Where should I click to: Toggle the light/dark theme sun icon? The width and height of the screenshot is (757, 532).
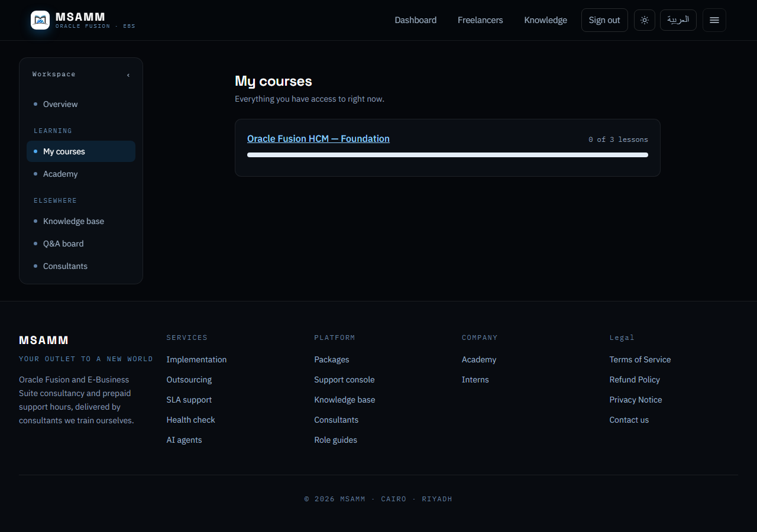(645, 20)
